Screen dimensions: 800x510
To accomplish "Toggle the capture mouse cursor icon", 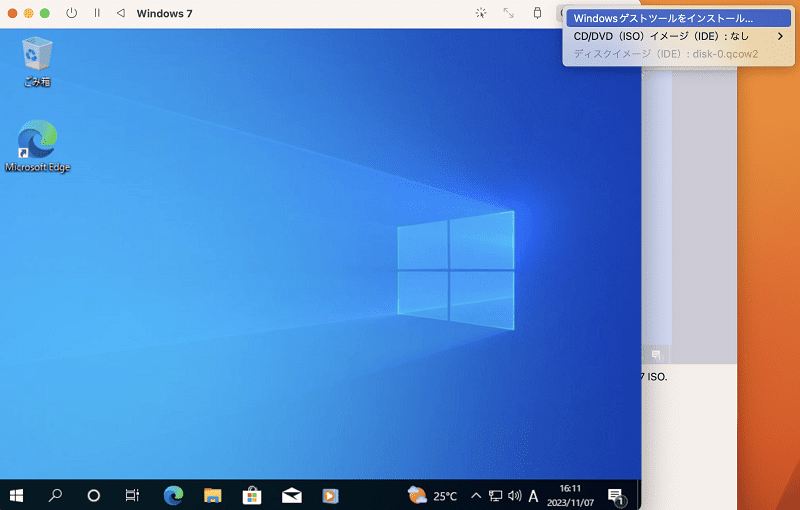I will click(481, 13).
